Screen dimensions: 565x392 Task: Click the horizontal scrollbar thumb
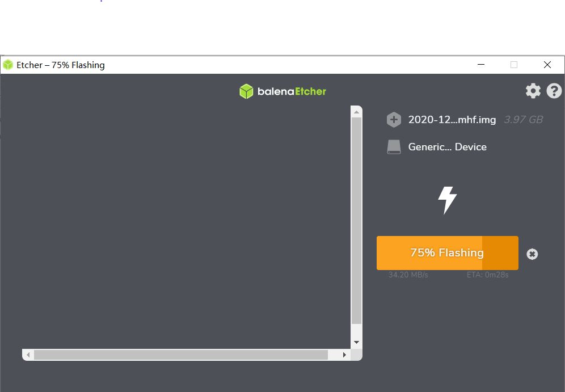pos(181,355)
